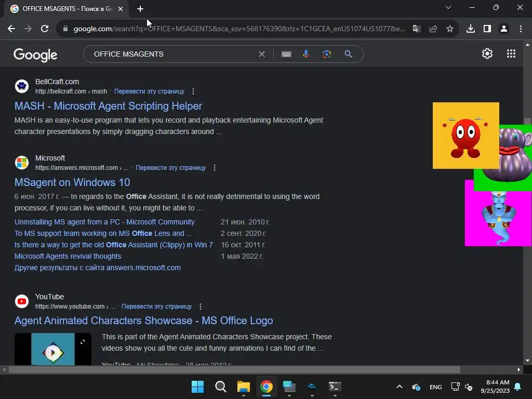Open the on-screen keyboard input tool
Screen dimensions: 532x399
(286, 54)
